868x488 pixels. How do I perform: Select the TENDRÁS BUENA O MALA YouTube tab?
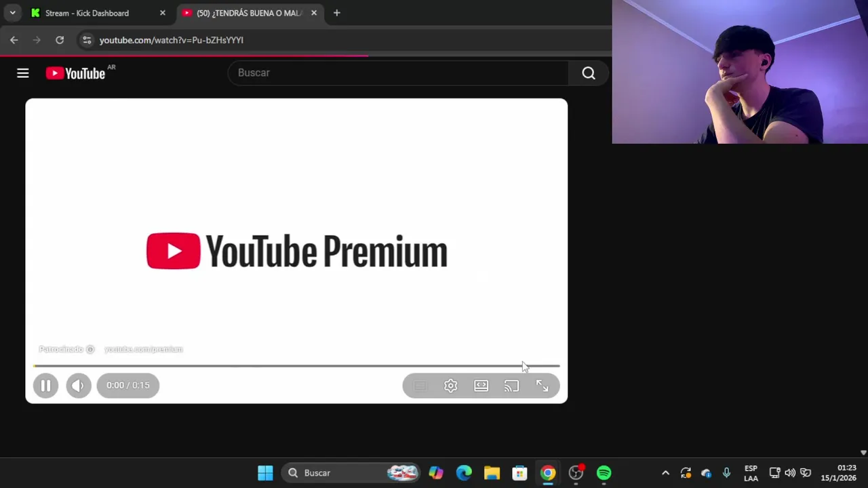pos(248,13)
